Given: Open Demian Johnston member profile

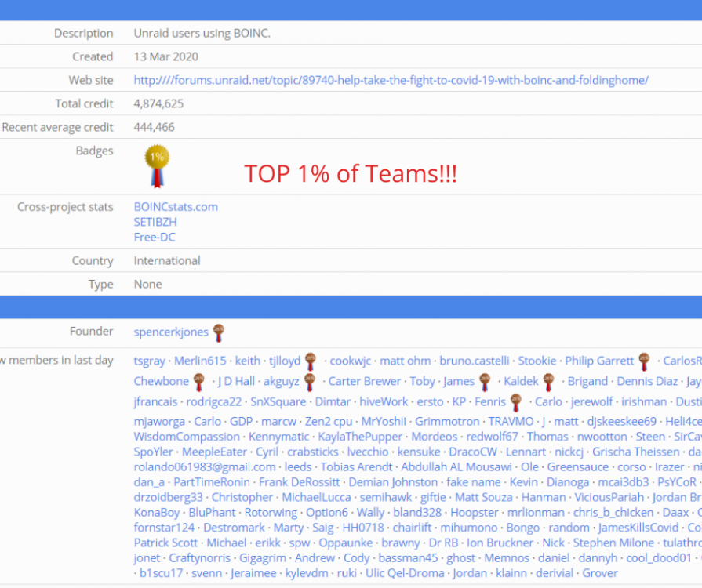Looking at the screenshot, I should pos(393,482).
